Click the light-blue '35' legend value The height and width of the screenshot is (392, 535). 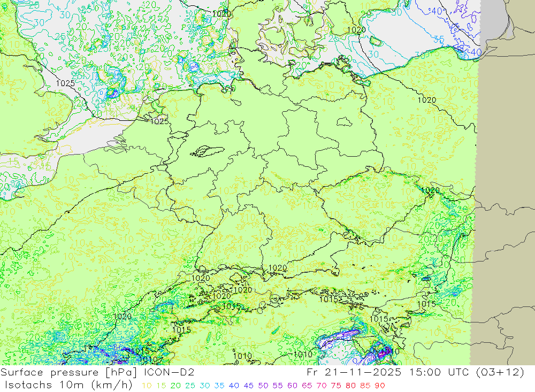[x=219, y=386]
